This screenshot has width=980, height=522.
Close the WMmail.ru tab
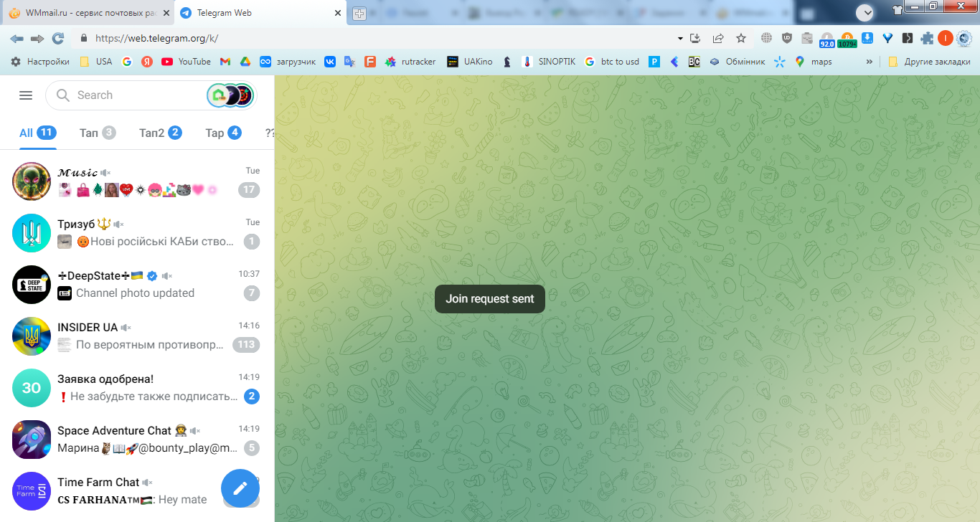pyautogui.click(x=166, y=13)
